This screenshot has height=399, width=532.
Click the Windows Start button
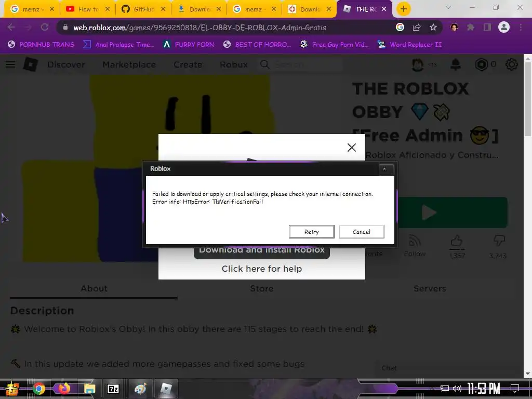point(12,389)
